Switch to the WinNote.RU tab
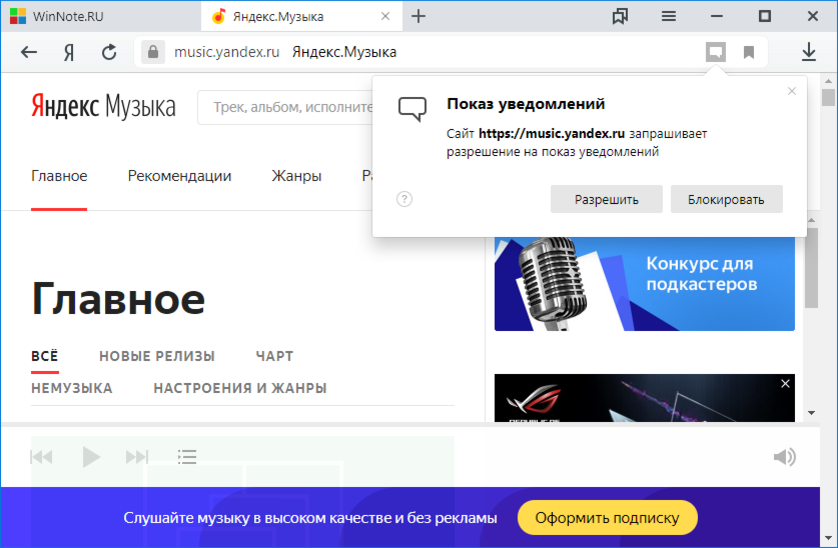 100,16
